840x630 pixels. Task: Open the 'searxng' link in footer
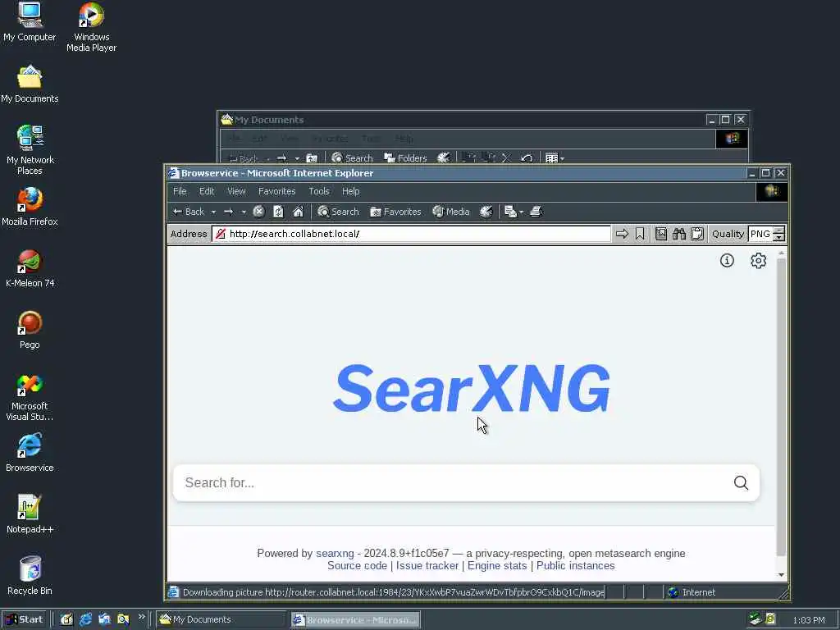tap(335, 554)
